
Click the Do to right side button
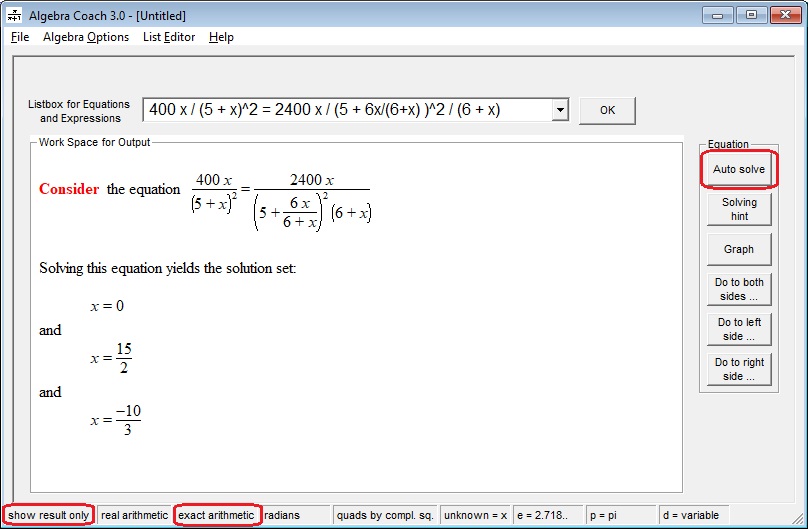(x=739, y=369)
